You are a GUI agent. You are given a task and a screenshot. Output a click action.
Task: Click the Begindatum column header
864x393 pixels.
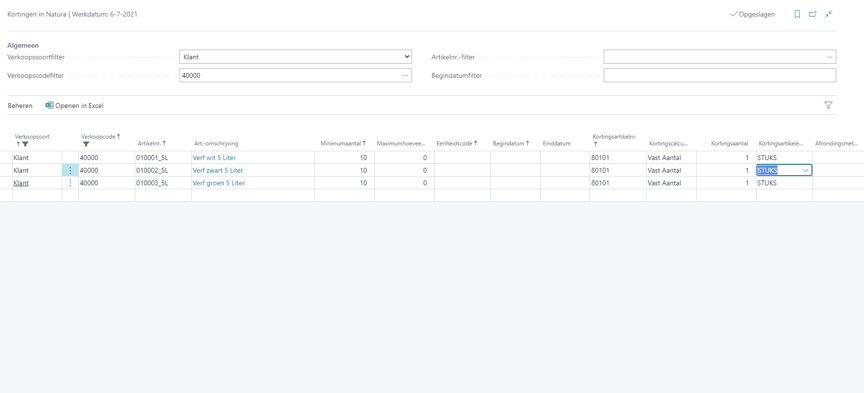click(x=511, y=143)
